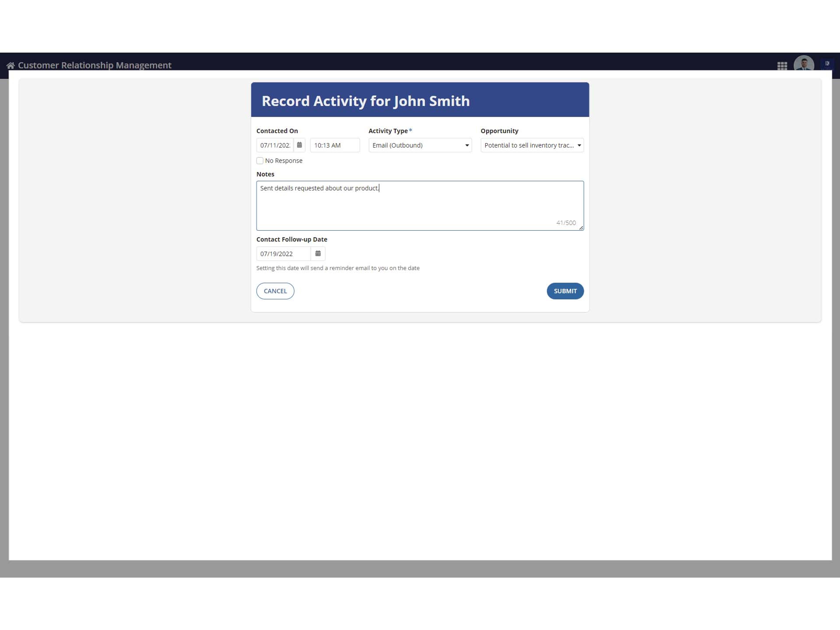Click the 41/500 character counter
This screenshot has height=630, width=840.
coord(566,223)
